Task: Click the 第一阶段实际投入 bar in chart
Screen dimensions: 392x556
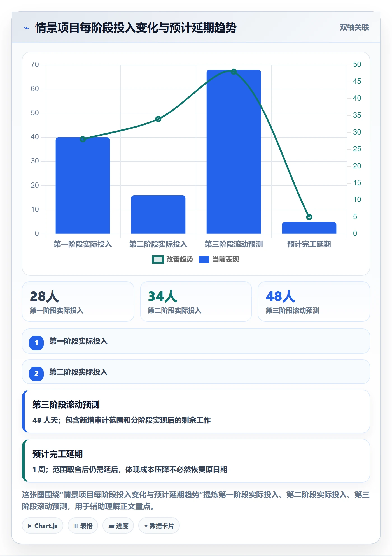Action: 83,186
